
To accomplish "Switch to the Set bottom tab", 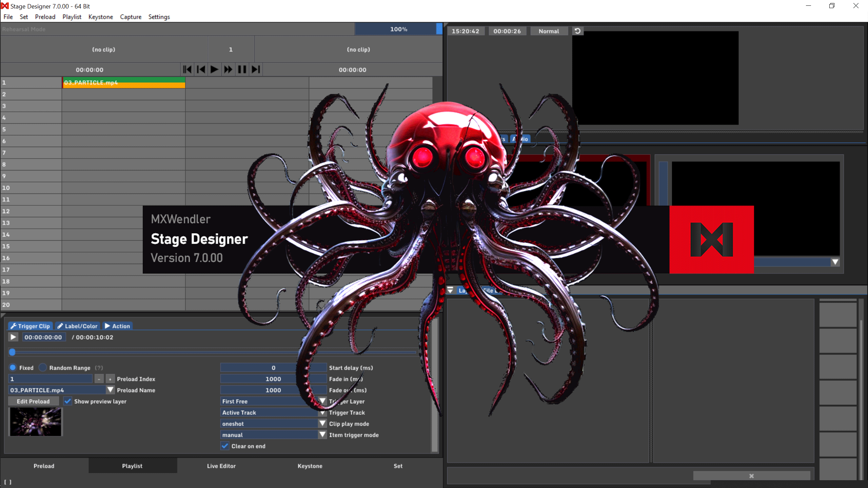I will click(398, 466).
